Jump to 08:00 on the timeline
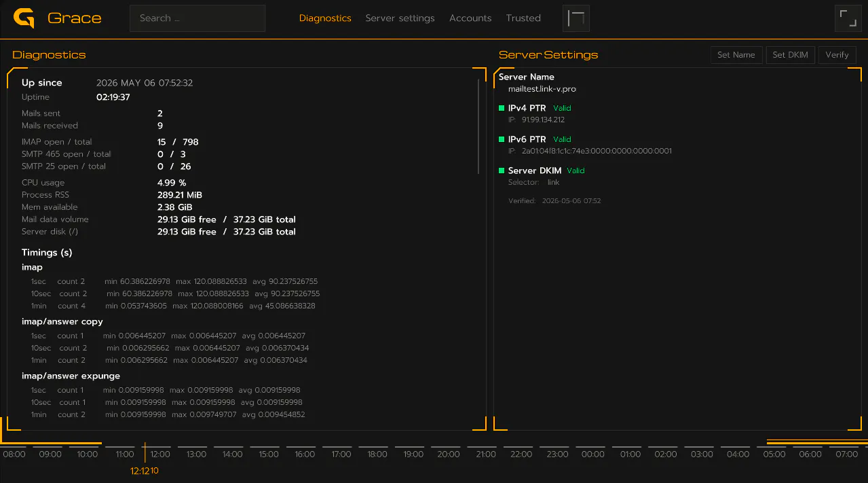The image size is (868, 483). pyautogui.click(x=14, y=454)
